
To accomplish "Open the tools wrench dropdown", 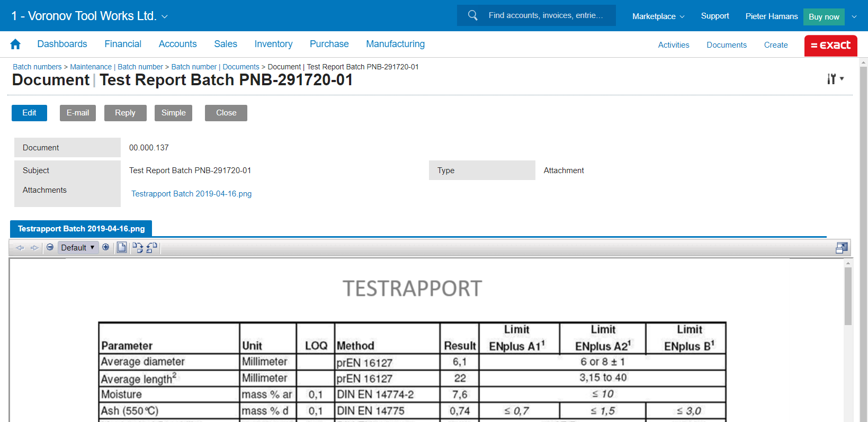I will point(835,79).
